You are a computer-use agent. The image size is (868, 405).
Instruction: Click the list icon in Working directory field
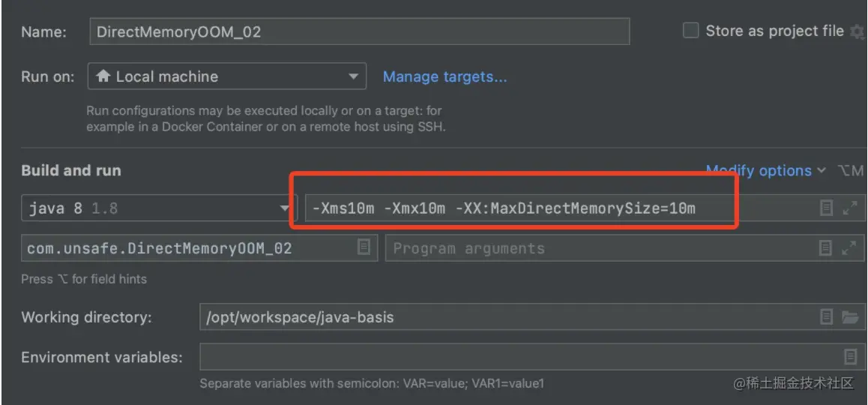point(827,317)
